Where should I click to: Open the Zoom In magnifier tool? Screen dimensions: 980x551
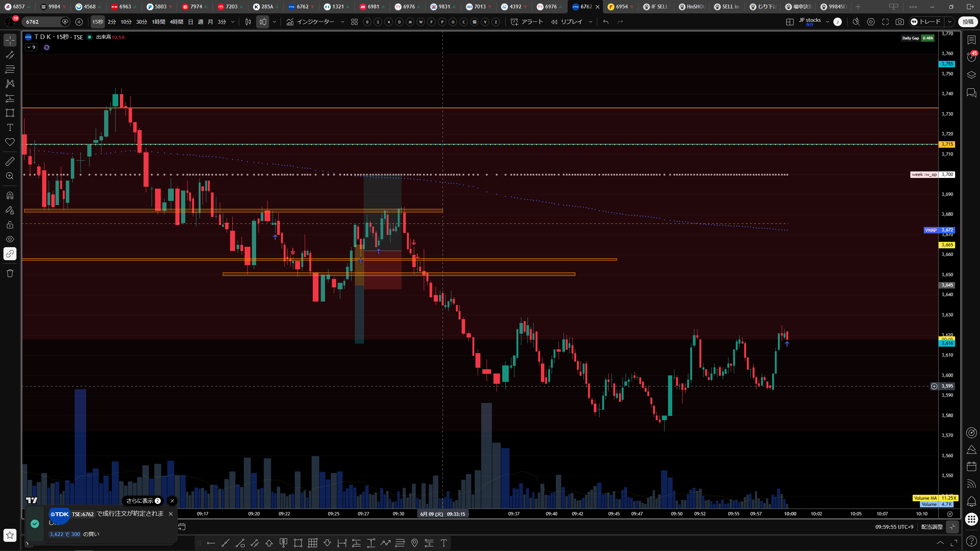click(x=10, y=176)
